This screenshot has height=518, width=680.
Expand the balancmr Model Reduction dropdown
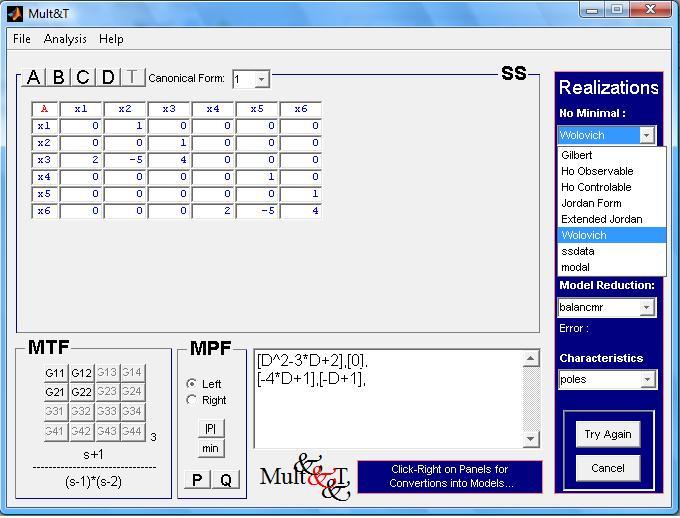pos(647,308)
